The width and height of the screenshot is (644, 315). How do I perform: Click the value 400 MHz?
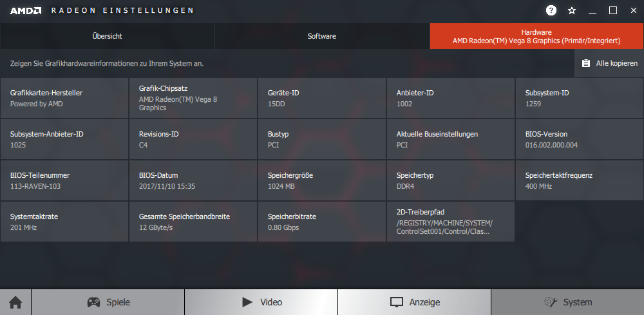click(x=538, y=186)
